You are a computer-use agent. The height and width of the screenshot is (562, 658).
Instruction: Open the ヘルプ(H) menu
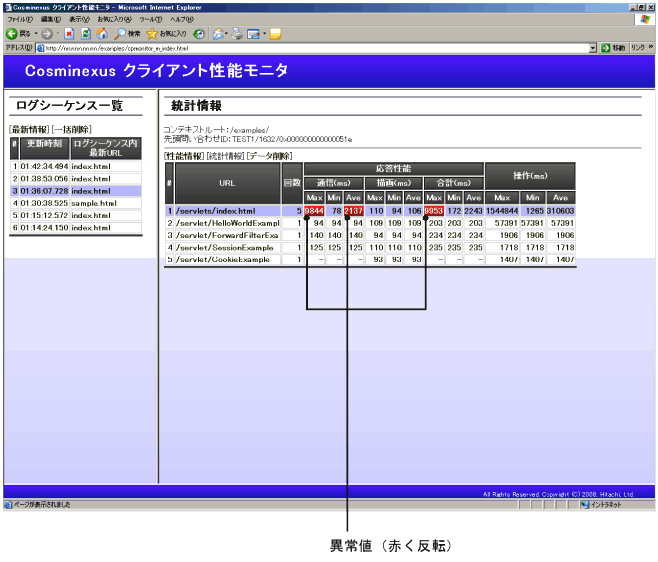[182, 19]
